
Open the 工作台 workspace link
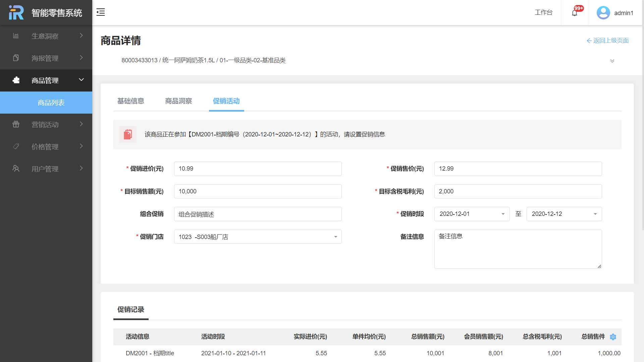tap(543, 13)
